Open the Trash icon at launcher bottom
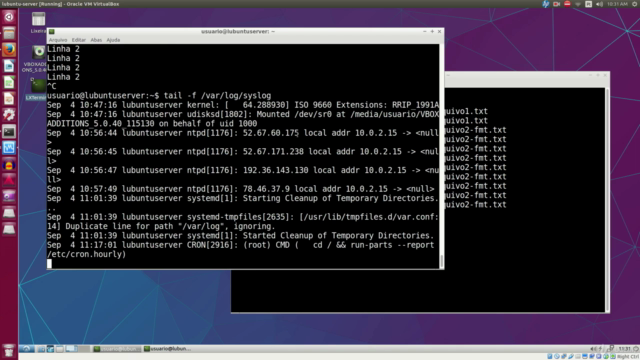This screenshot has width=640, height=360. (9, 351)
